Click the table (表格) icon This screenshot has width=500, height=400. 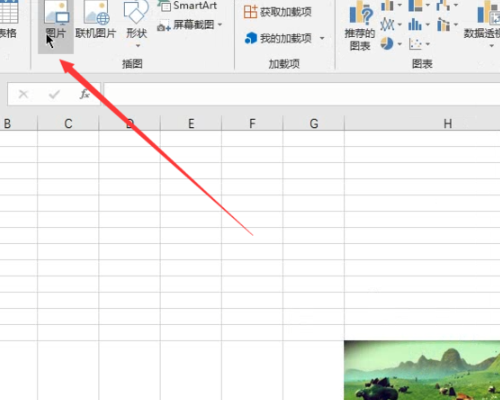point(9,12)
